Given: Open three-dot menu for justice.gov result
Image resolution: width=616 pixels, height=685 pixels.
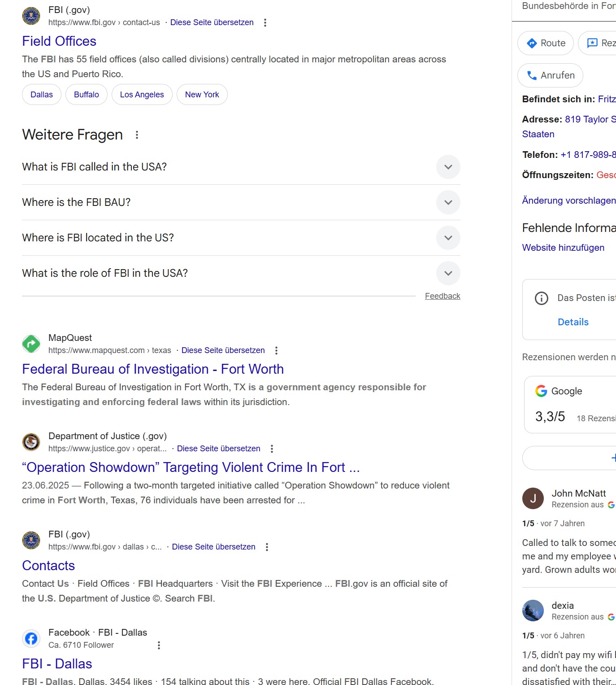Looking at the screenshot, I should 272,449.
